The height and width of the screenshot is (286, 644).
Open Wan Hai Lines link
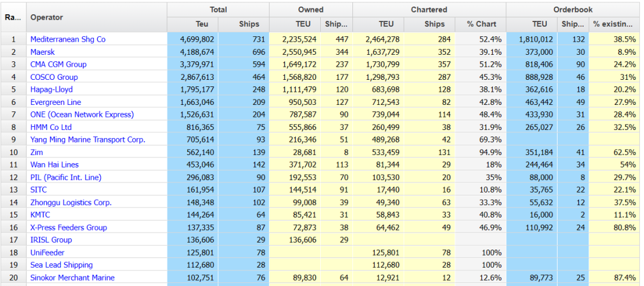(x=54, y=164)
